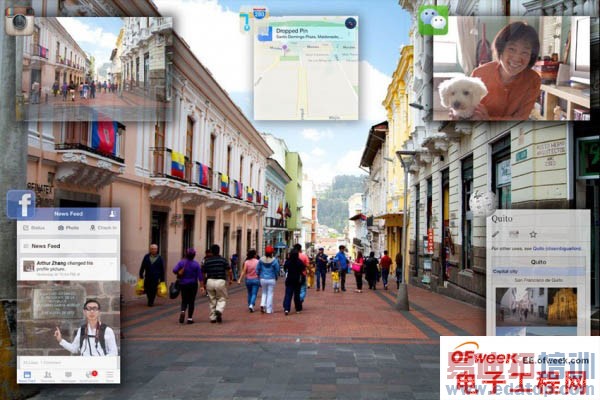
Task: Tap the pencil edit icon on Quito article
Action: click(x=496, y=234)
